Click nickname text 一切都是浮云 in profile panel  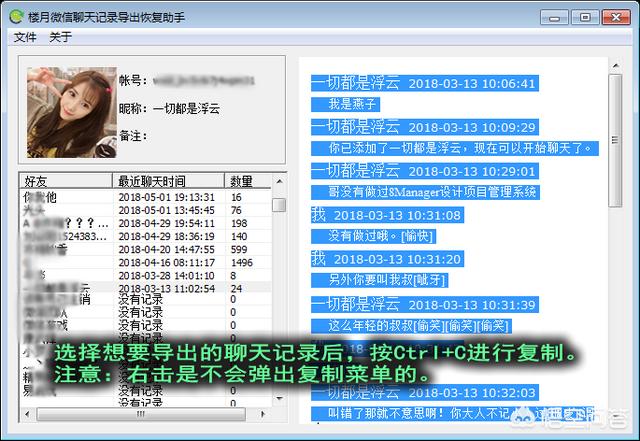[187, 109]
